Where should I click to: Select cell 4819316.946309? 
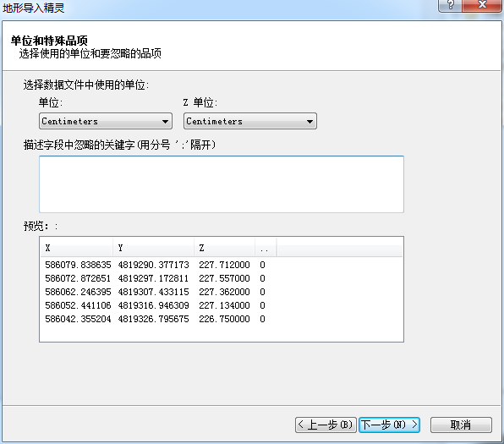point(154,305)
